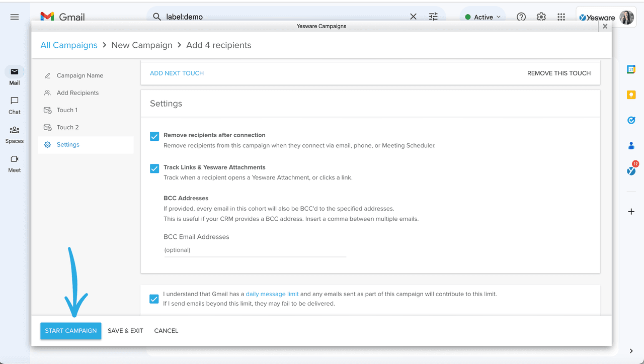Click the plus icon to get add-ons
The width and height of the screenshot is (644, 364).
click(x=631, y=212)
